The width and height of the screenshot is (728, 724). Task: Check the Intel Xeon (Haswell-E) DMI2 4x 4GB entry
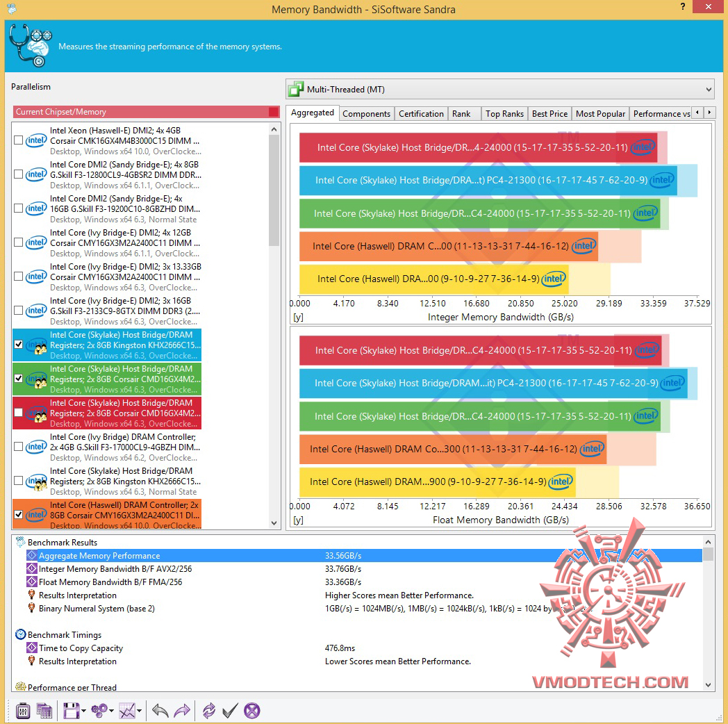click(x=19, y=140)
